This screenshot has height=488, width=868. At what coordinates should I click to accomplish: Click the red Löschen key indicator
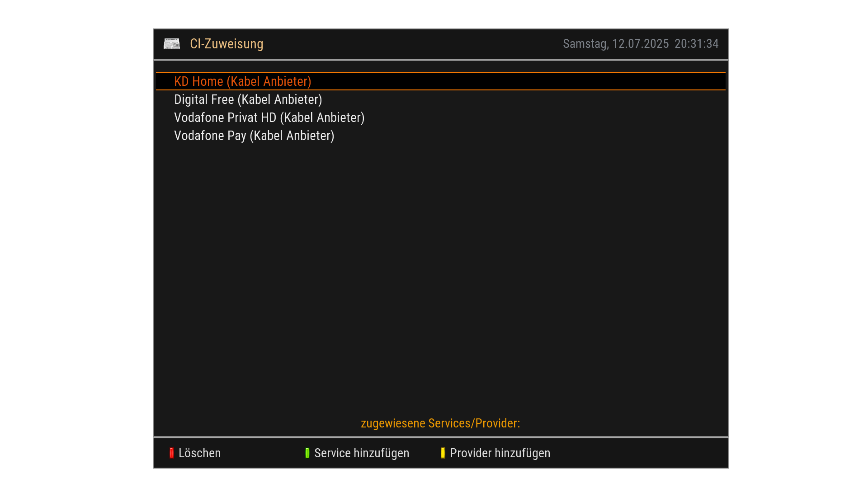tap(172, 453)
